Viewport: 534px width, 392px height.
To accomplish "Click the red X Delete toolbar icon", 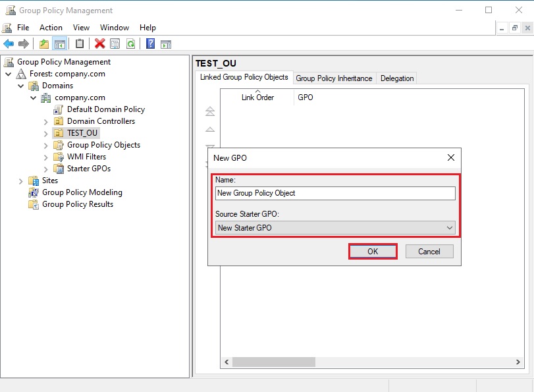I will pos(99,43).
